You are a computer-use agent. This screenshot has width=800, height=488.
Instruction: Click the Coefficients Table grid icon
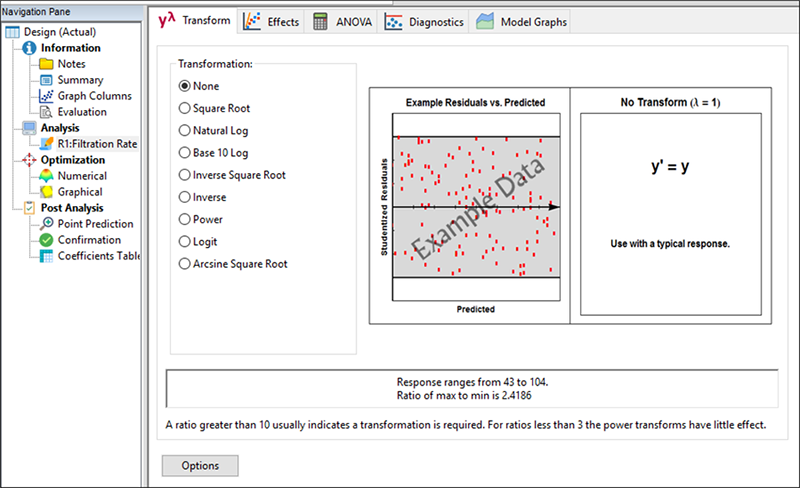46,256
